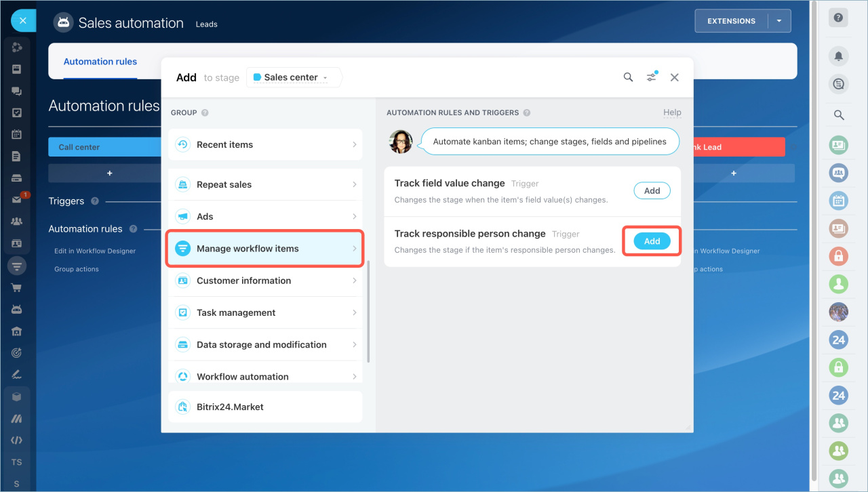The image size is (868, 492).
Task: Click the assistant avatar in the dialog
Action: [x=400, y=142]
